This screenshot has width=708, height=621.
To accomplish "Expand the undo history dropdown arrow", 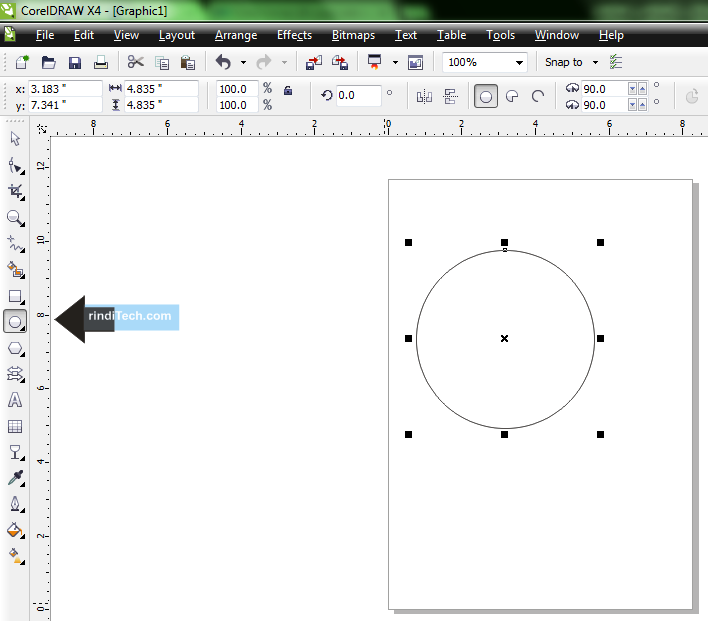I will click(x=243, y=62).
